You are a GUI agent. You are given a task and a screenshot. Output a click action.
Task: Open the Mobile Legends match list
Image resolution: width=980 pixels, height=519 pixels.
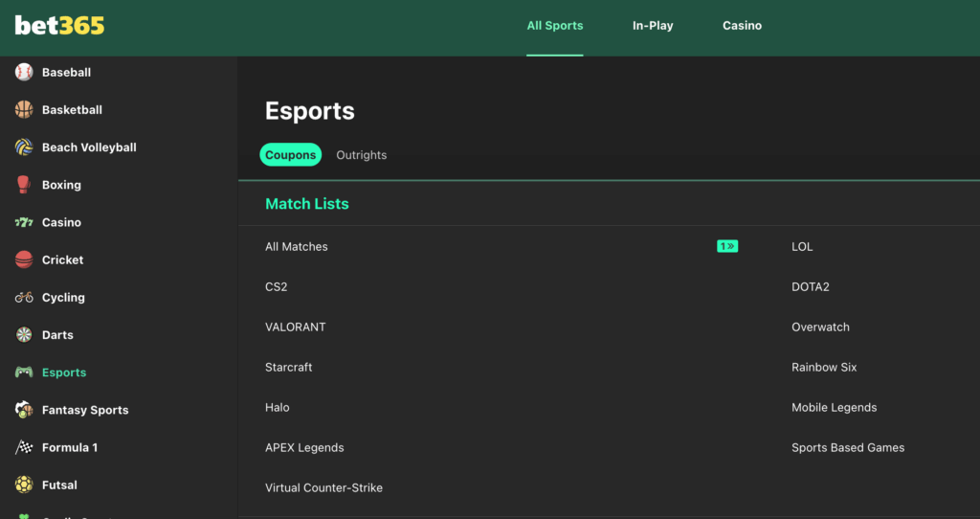tap(834, 407)
